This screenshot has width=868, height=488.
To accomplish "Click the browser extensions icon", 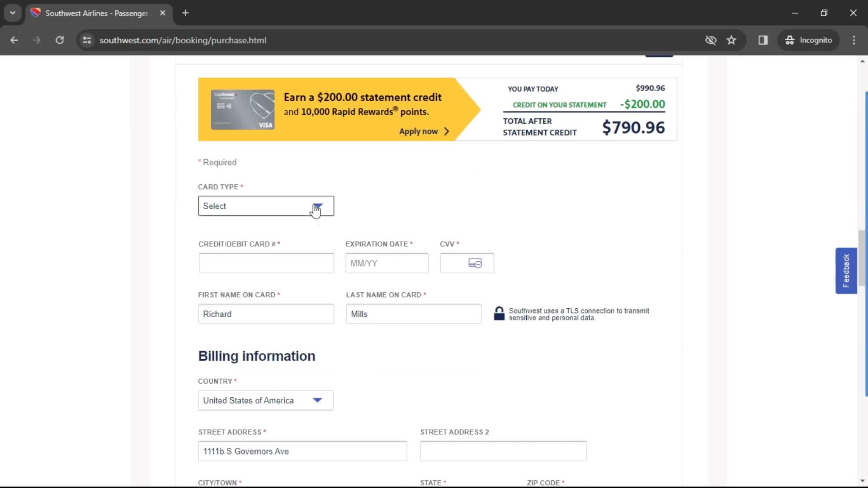I will (763, 40).
